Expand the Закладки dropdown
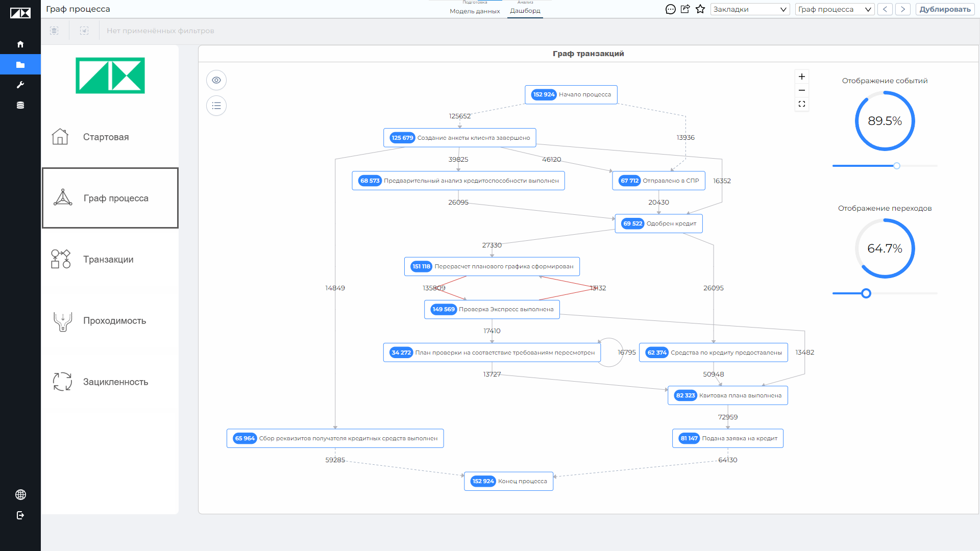Image resolution: width=980 pixels, height=551 pixels. 750,9
